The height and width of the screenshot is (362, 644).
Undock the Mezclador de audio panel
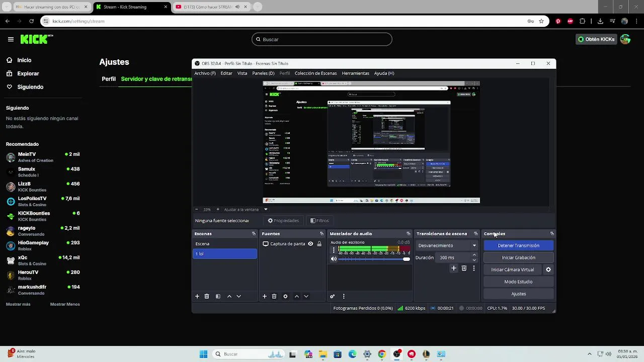point(408,234)
